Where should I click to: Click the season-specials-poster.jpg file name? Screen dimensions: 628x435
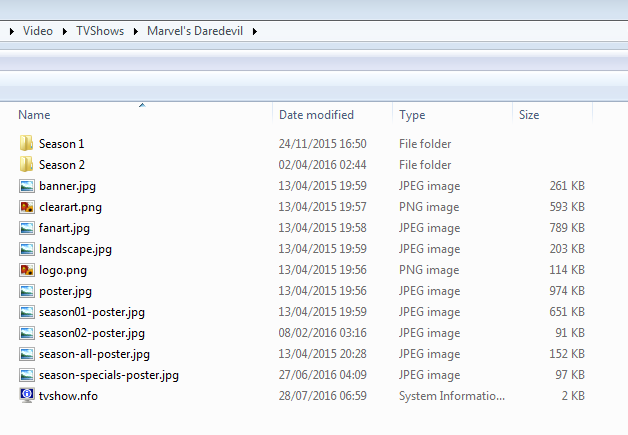click(x=109, y=375)
